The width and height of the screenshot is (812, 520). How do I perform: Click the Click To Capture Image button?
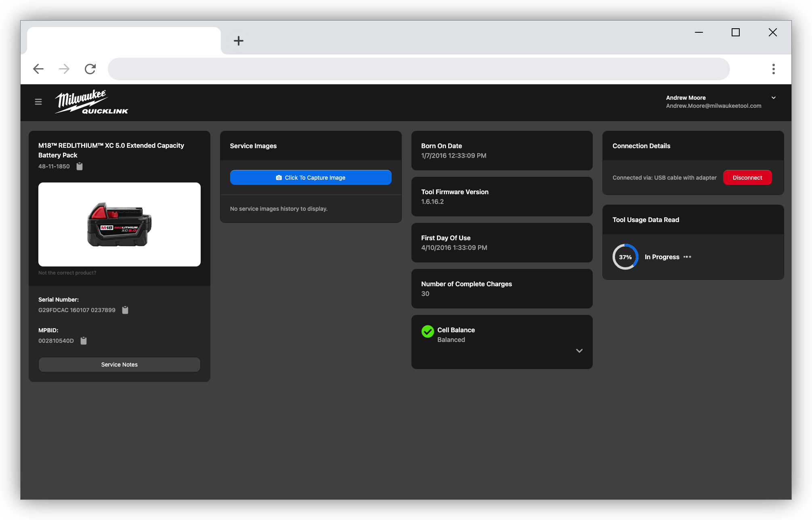click(311, 178)
